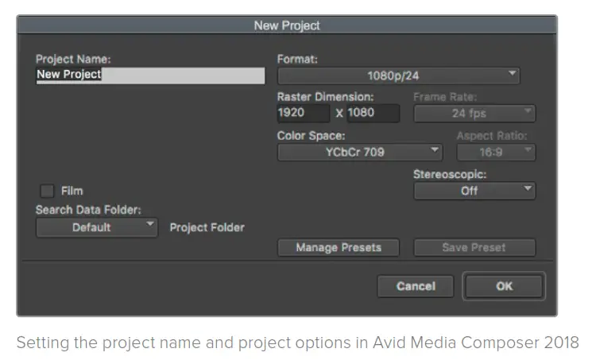This screenshot has width=592, height=364.
Task: Click the Project Folder label text
Action: (x=207, y=227)
